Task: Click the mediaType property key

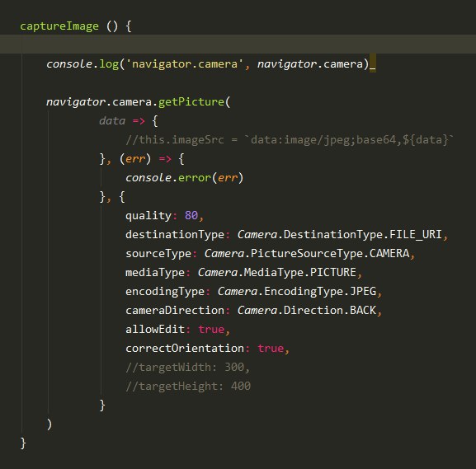Action: pos(155,273)
